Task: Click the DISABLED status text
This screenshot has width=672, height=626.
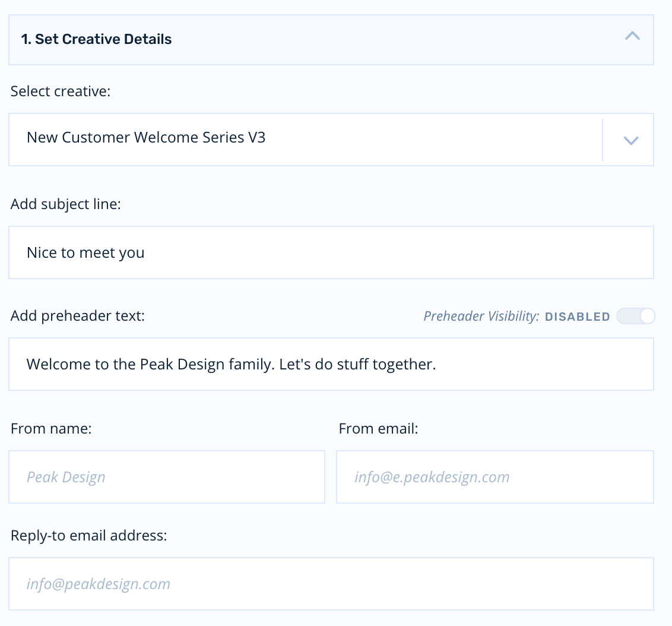Action: pyautogui.click(x=577, y=317)
